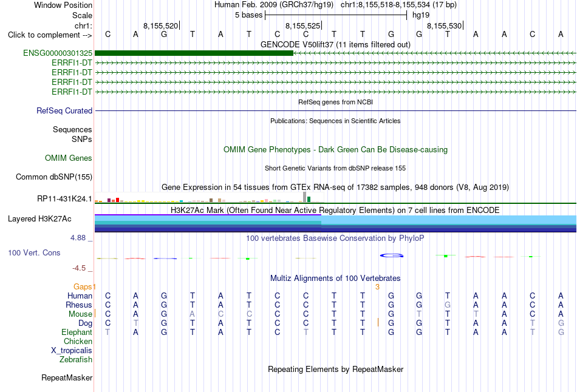This screenshot has height=392, width=577.
Task: Select the Chicken alignment row label
Action: [x=78, y=341]
